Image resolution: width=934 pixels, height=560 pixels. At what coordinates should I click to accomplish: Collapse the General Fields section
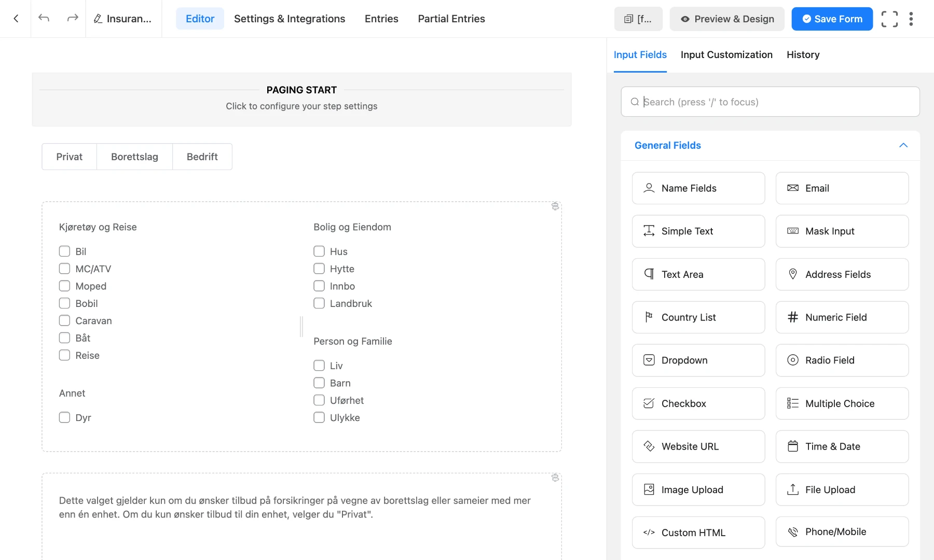[x=904, y=146]
